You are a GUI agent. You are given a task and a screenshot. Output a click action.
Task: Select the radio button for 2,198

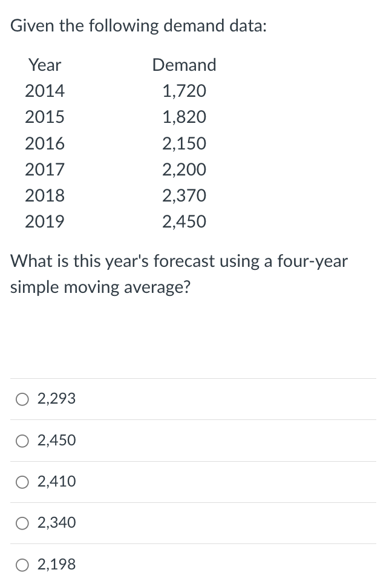[x=22, y=564]
